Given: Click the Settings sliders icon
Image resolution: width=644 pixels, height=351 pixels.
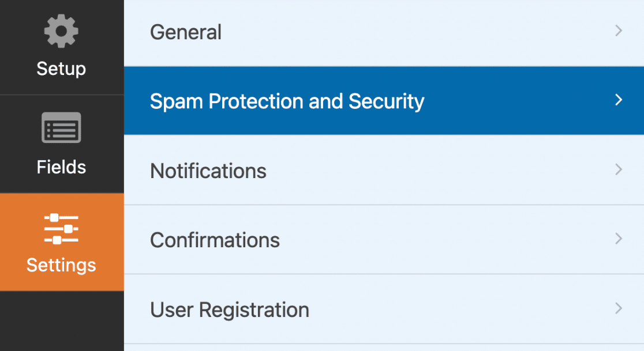Looking at the screenshot, I should click(61, 228).
